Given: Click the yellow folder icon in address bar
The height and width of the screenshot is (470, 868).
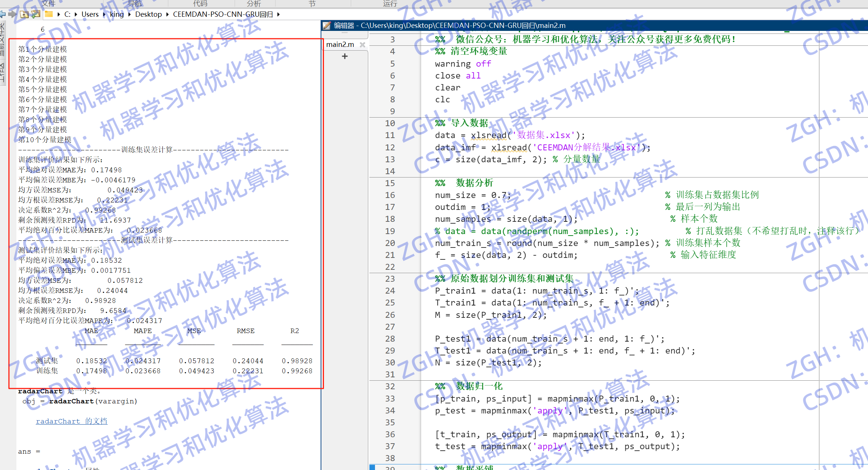Looking at the screenshot, I should point(49,14).
